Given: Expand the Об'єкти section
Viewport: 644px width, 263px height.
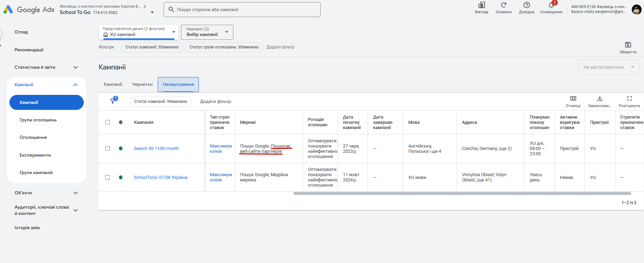Looking at the screenshot, I should pyautogui.click(x=76, y=193).
